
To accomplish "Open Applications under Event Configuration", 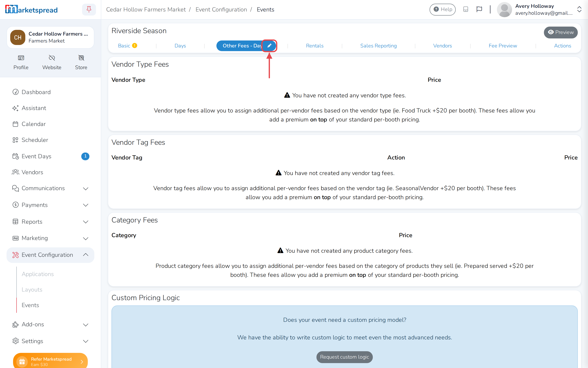I will (x=38, y=274).
